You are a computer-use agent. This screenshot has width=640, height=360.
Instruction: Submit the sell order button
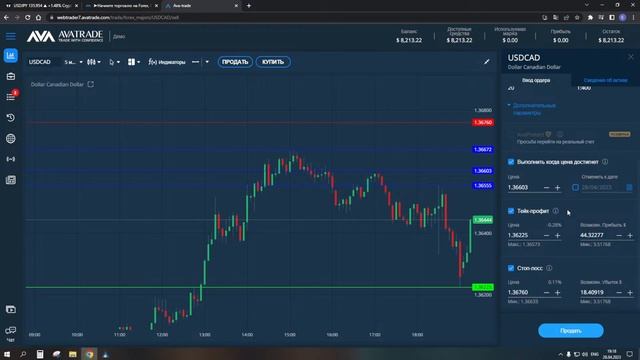[x=570, y=331]
